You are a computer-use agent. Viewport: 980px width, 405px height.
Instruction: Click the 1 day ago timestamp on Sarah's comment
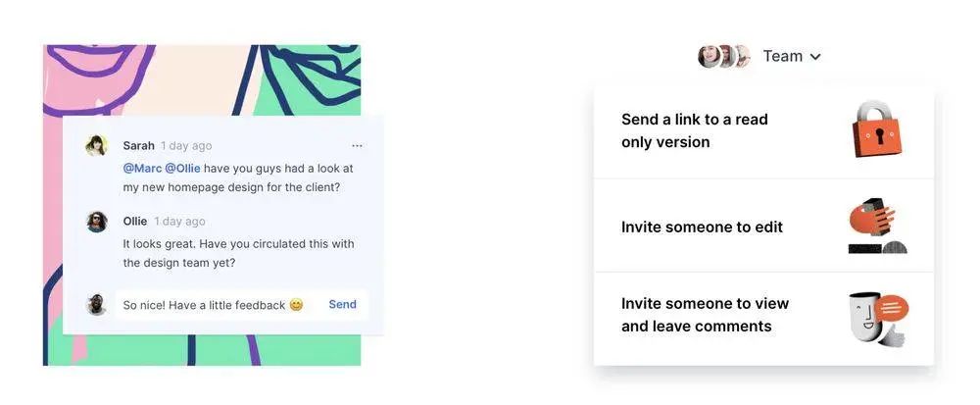pos(186,146)
